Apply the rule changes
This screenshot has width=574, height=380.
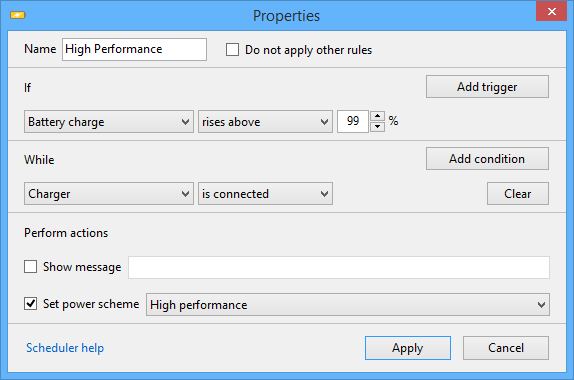(408, 348)
